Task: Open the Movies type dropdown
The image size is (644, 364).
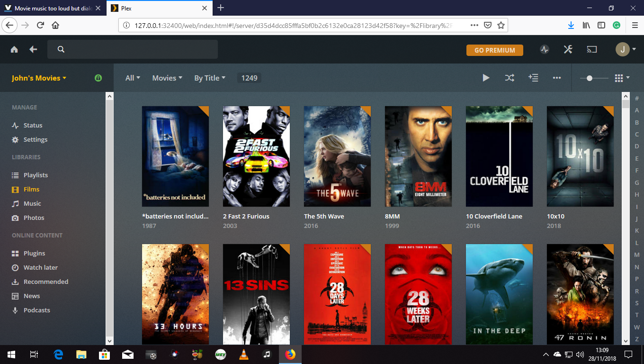Action: pos(167,78)
